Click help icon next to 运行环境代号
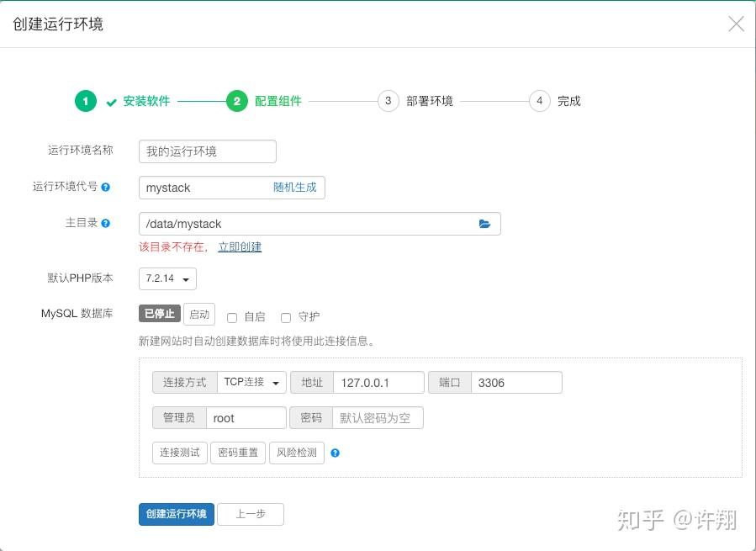This screenshot has width=756, height=551. point(106,187)
